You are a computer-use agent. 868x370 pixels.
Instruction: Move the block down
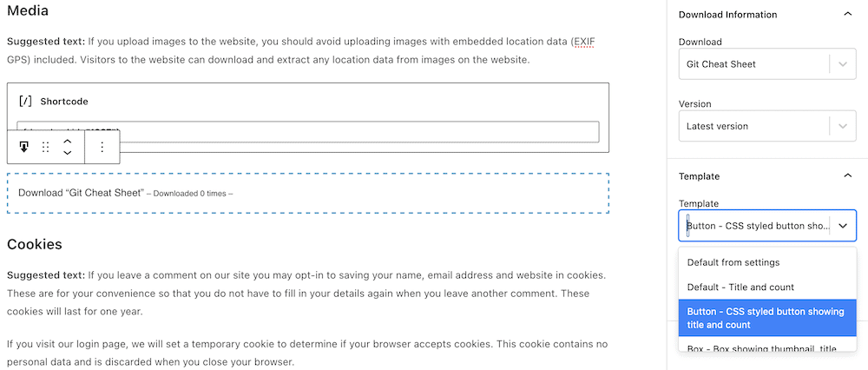click(x=68, y=153)
